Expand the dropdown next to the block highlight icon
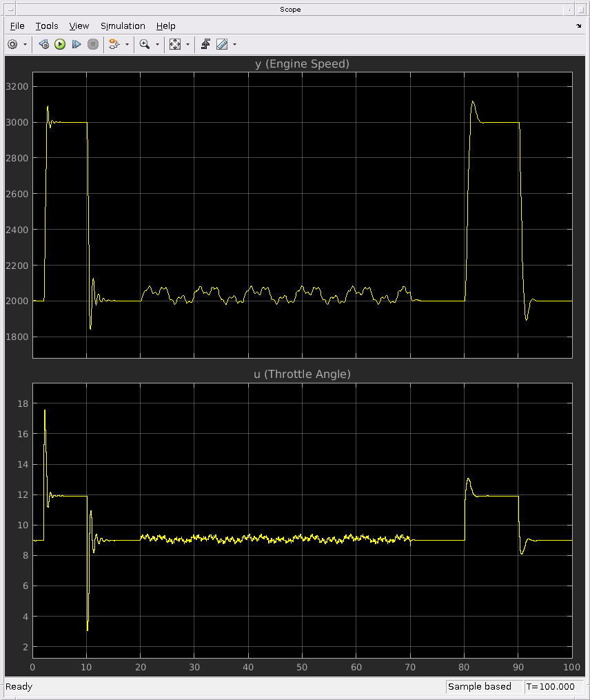The width and height of the screenshot is (590, 700). point(128,44)
